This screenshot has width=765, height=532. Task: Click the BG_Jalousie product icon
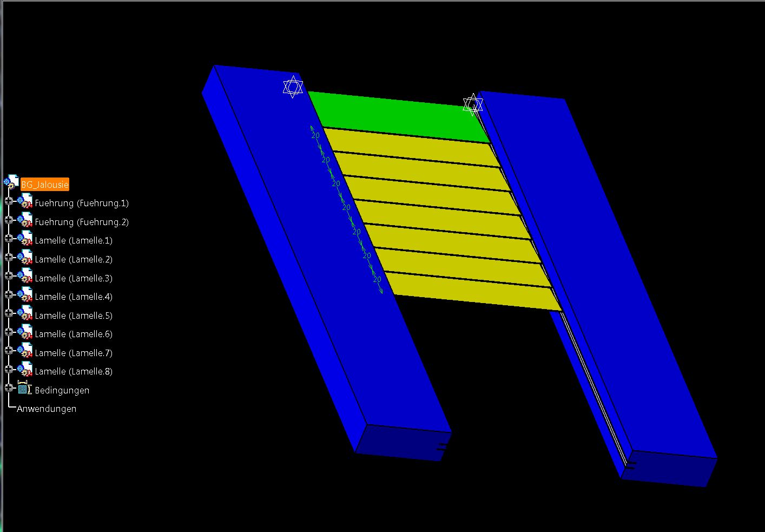pos(11,182)
